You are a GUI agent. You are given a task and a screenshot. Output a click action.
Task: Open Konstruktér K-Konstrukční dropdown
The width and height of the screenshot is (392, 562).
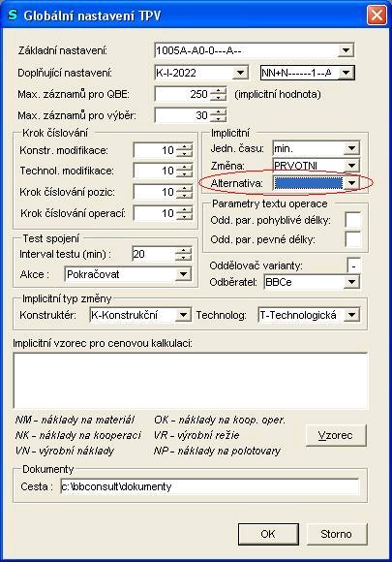pyautogui.click(x=183, y=315)
